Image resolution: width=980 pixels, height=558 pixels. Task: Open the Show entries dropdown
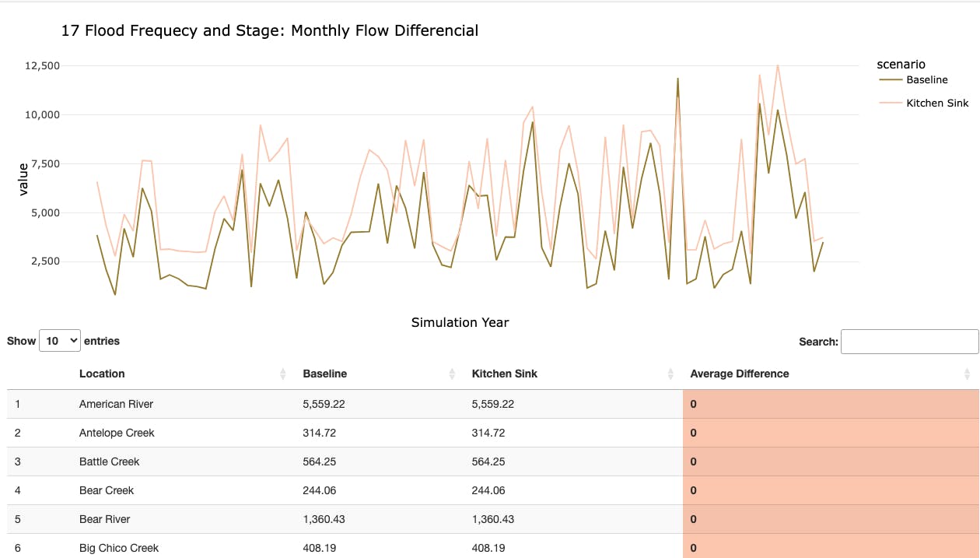(59, 341)
